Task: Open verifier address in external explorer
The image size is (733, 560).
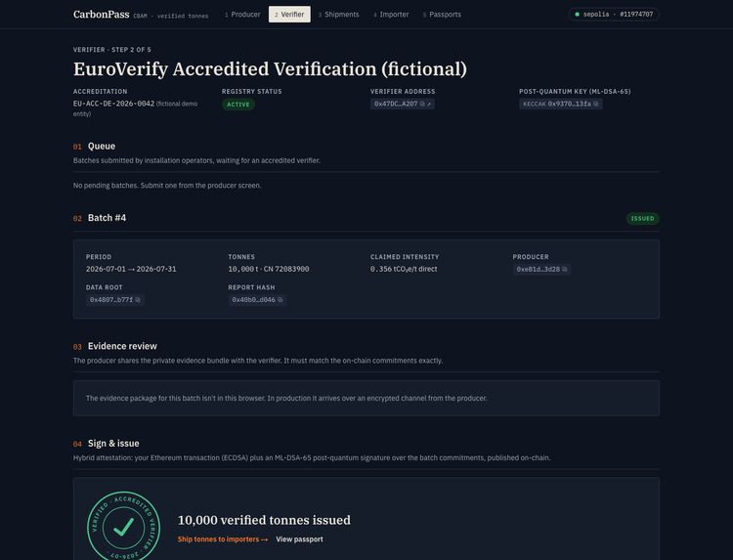Action: [x=429, y=104]
